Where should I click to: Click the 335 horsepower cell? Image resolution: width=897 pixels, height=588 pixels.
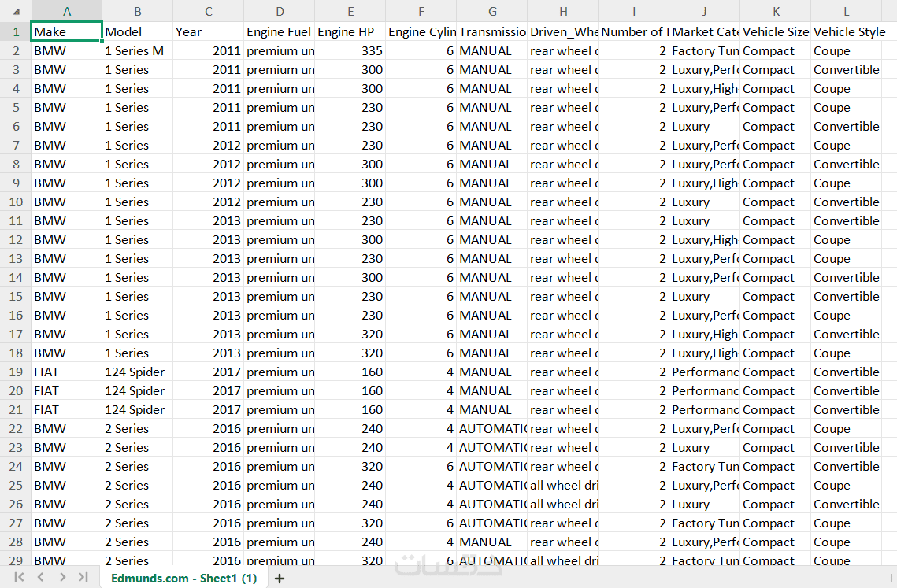coord(350,51)
